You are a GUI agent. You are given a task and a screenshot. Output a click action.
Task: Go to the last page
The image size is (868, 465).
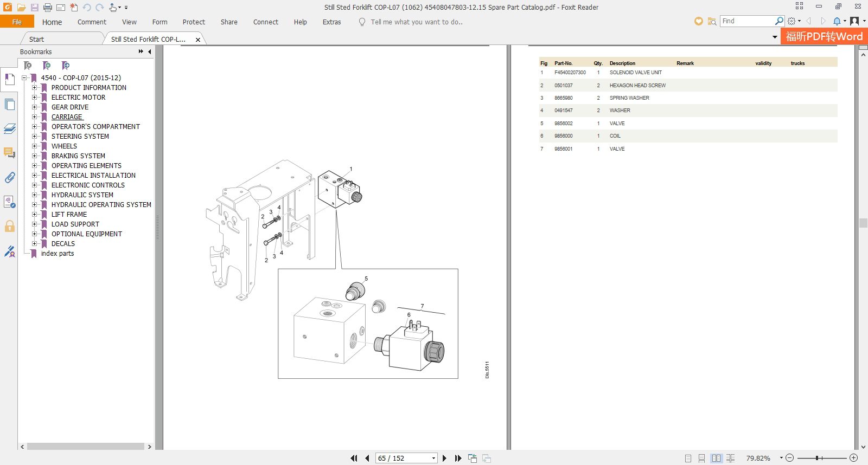tap(458, 458)
